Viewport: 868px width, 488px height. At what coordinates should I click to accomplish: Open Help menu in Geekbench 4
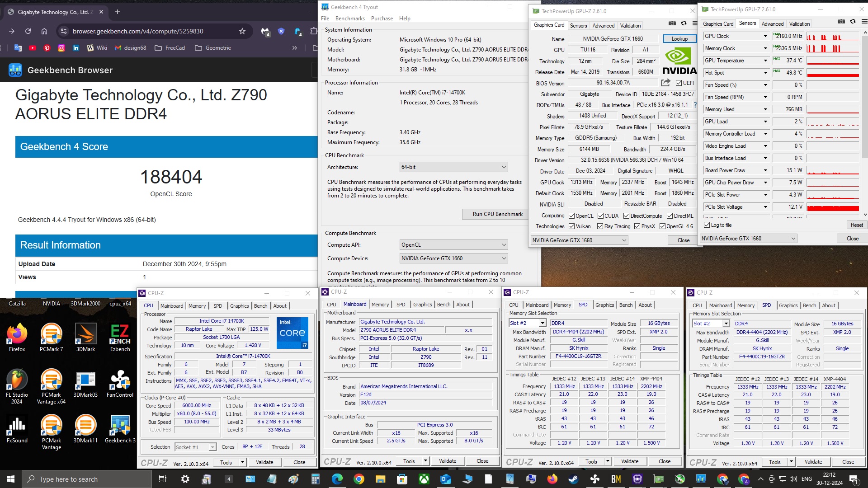tap(405, 19)
